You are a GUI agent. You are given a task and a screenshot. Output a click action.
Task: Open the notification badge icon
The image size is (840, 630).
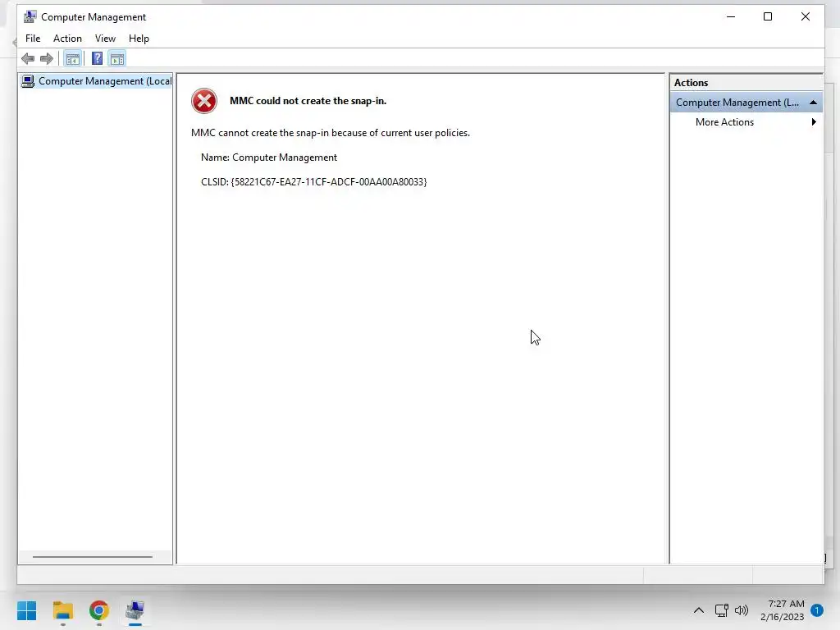(817, 610)
